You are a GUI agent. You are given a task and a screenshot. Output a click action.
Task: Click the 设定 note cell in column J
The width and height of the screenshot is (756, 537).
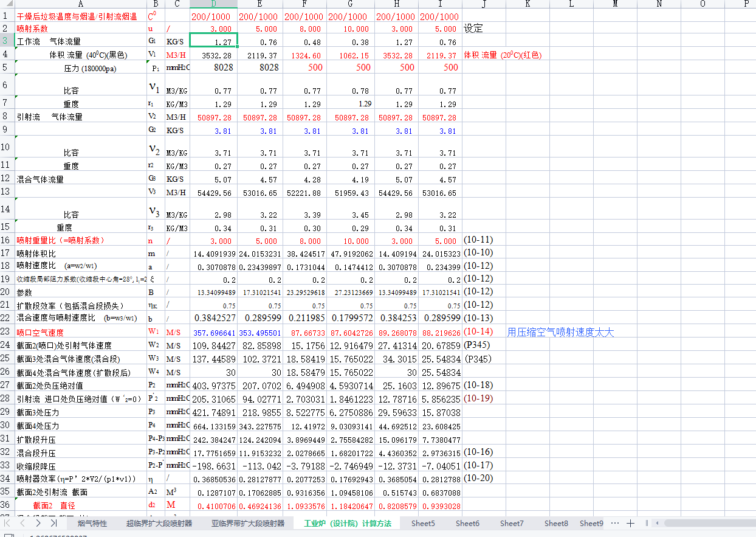[x=484, y=29]
